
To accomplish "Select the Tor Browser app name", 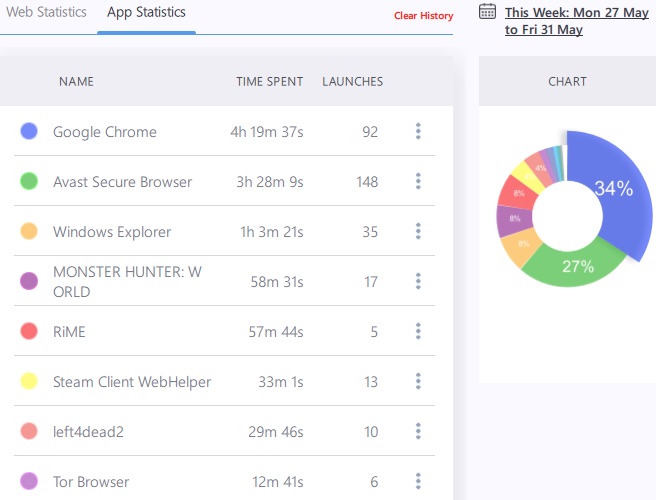I will click(x=91, y=482).
